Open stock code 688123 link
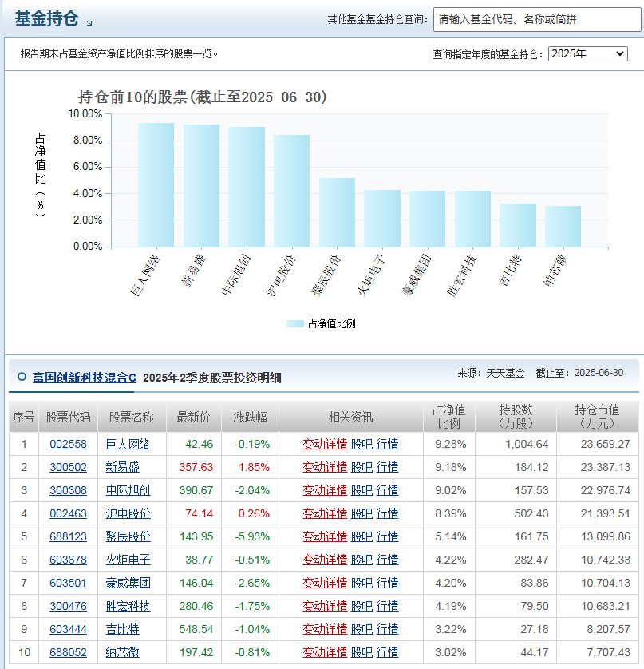Screen dimensions: 644x669 pos(69,536)
